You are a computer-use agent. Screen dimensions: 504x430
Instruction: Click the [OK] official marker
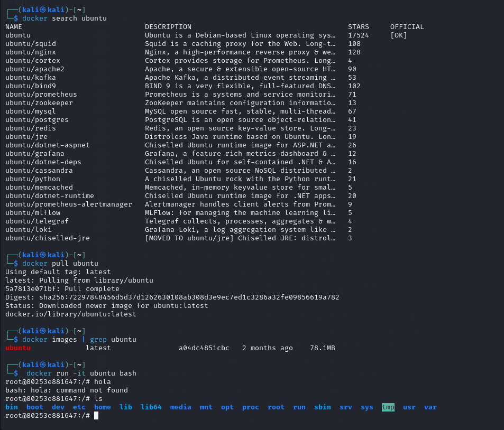pos(398,35)
